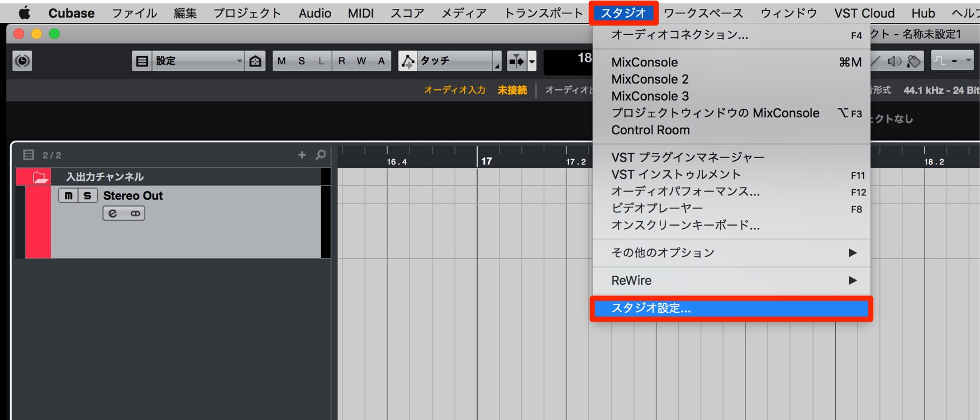Toggle global solo S in toolbar

tap(302, 61)
